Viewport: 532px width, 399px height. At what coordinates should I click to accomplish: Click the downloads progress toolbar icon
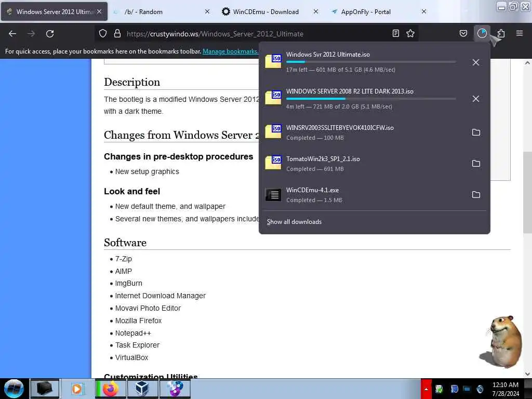pyautogui.click(x=482, y=33)
